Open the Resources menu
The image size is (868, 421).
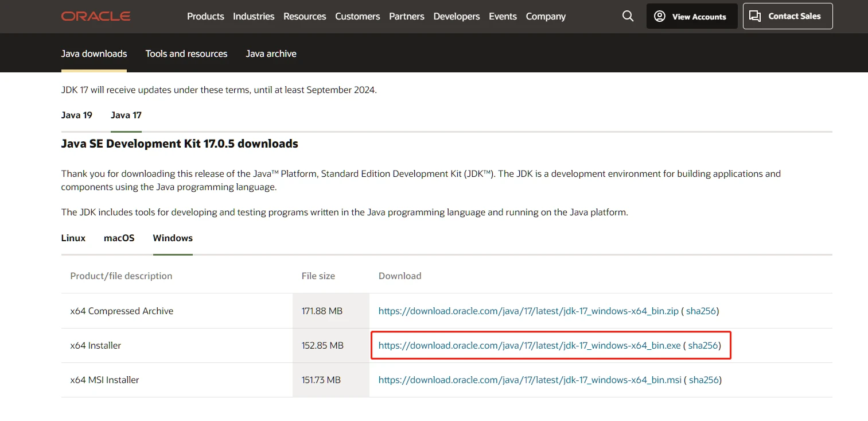(x=305, y=16)
